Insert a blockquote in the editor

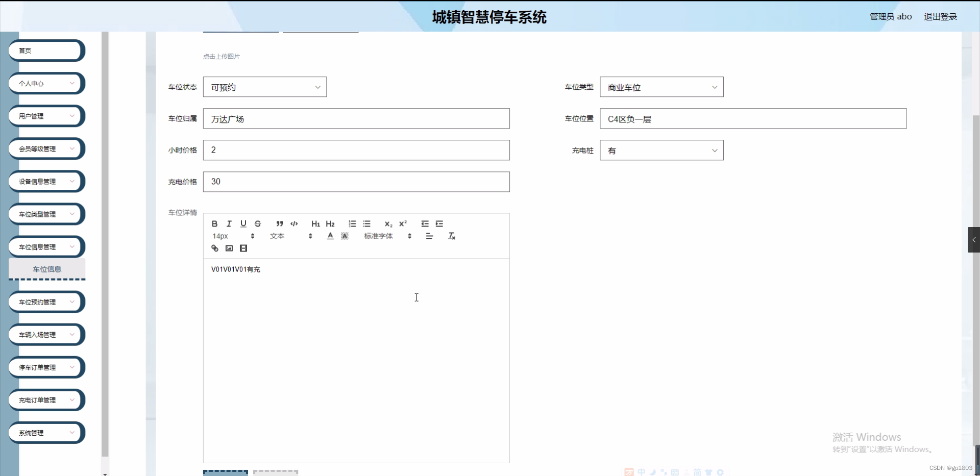coord(280,223)
